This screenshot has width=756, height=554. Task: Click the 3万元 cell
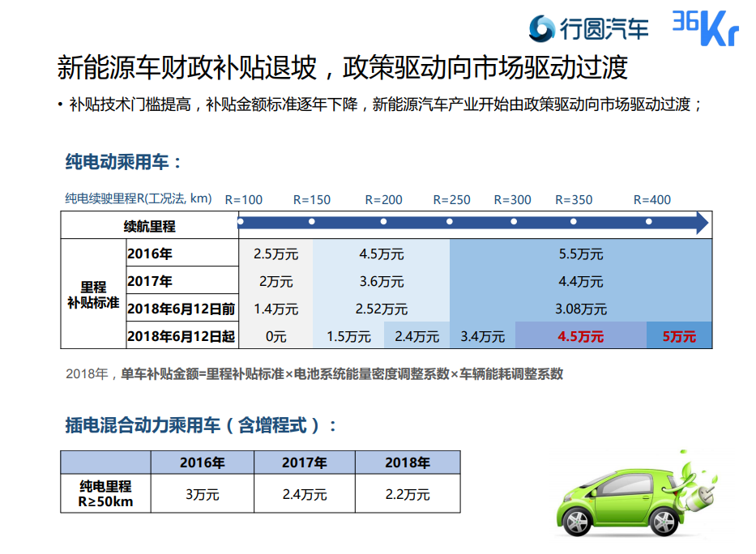click(x=203, y=494)
